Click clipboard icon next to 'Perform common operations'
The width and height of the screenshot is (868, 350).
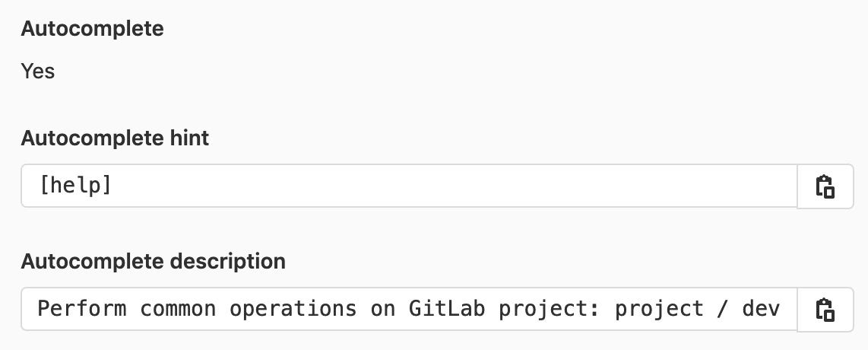825,309
